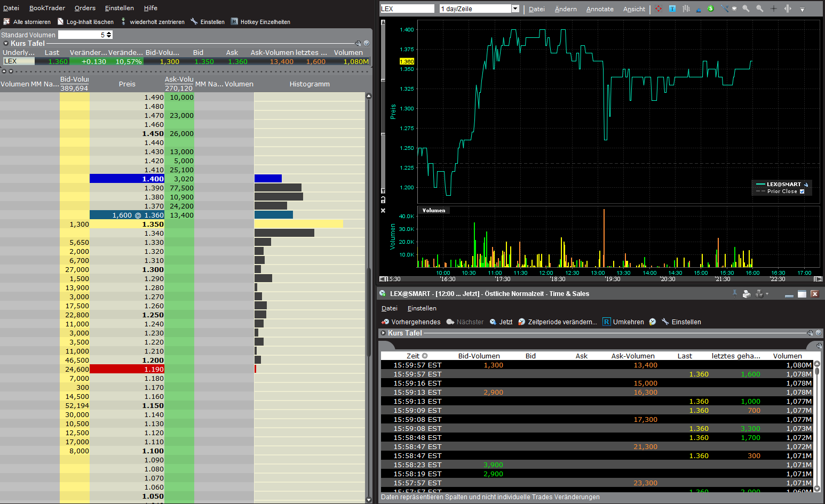Collapse the Kurs Tafel section in BookTrader

coord(6,44)
